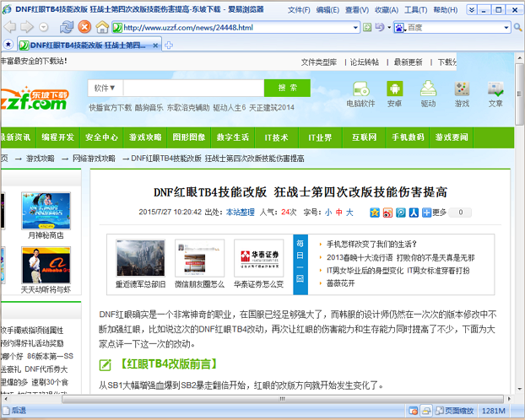Click the 论坛转帖 top link
The width and height of the screenshot is (525, 420).
click(x=365, y=62)
